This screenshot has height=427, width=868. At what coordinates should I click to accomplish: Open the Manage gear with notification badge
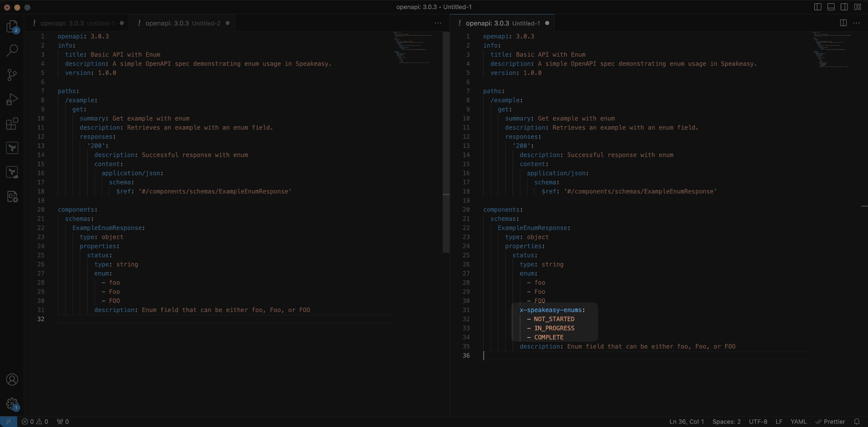[x=12, y=404]
